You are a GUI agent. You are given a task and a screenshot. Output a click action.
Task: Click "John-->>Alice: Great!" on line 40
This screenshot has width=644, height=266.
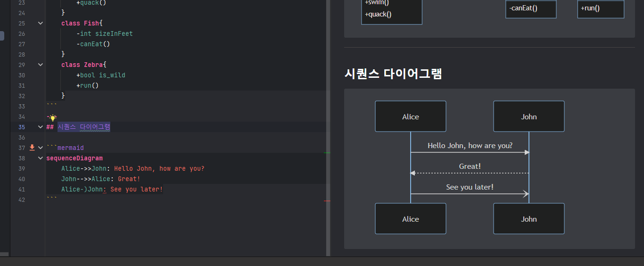pyautogui.click(x=101, y=179)
